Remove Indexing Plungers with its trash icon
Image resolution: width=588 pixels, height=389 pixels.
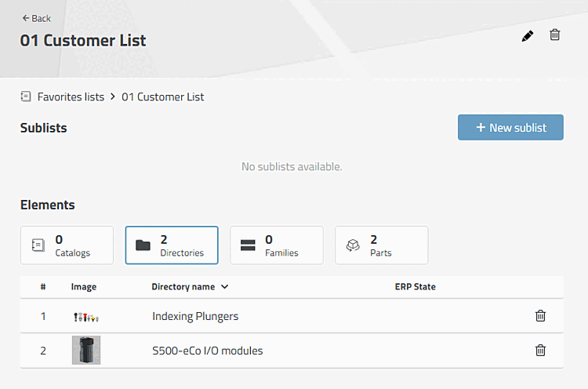[540, 316]
